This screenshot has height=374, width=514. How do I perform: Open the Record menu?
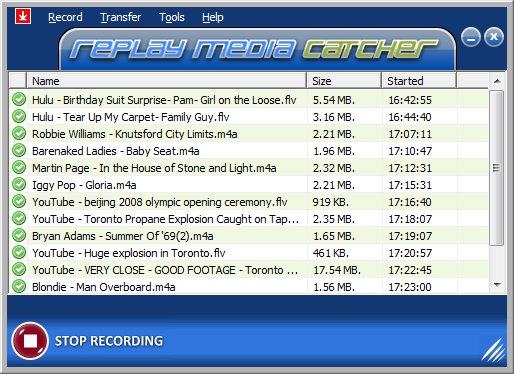click(65, 17)
